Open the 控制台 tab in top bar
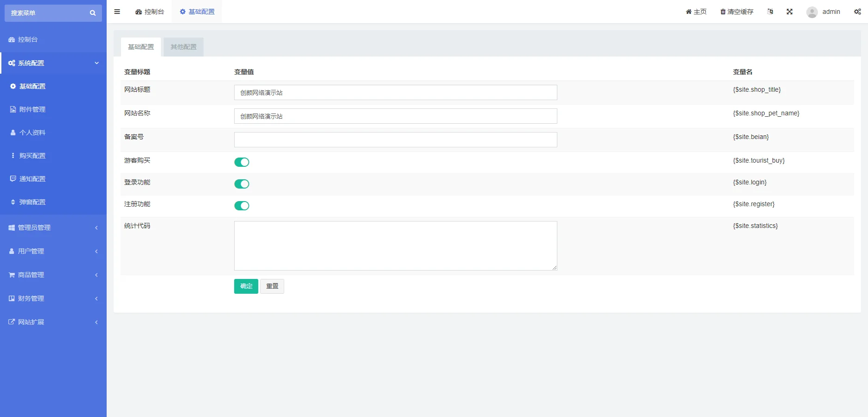 (150, 12)
